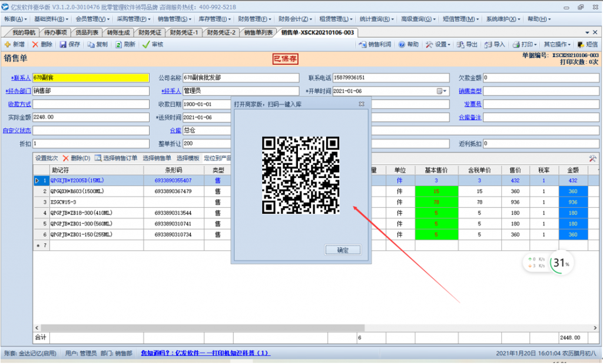
Task: Click the 经办部门 link label
Action: click(x=18, y=91)
